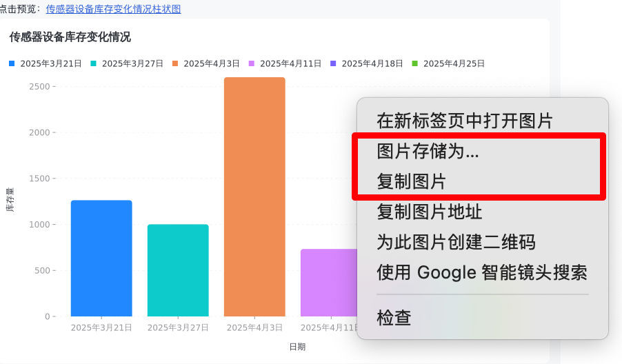Click the legend label 2025年3月27日
This screenshot has height=364, width=622.
pyautogui.click(x=133, y=63)
